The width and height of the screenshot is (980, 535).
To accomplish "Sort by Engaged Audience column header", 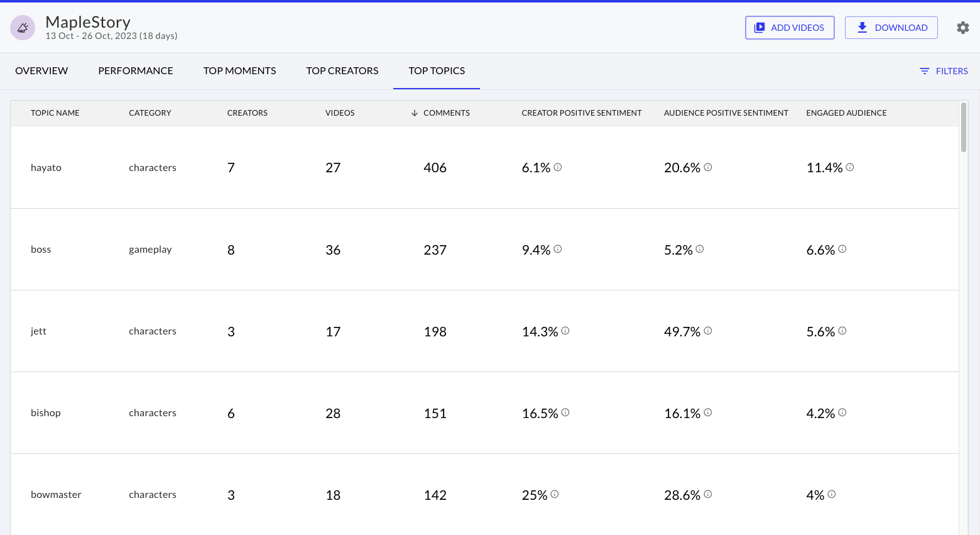I will (847, 113).
